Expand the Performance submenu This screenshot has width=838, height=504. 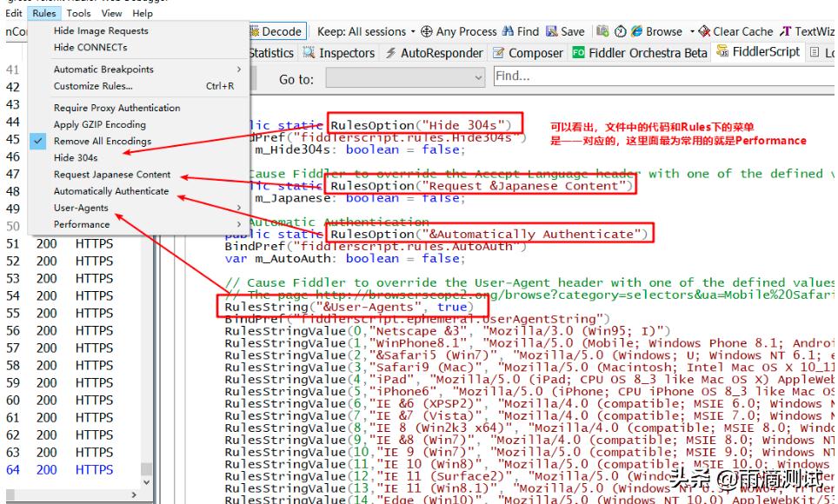click(x=82, y=224)
